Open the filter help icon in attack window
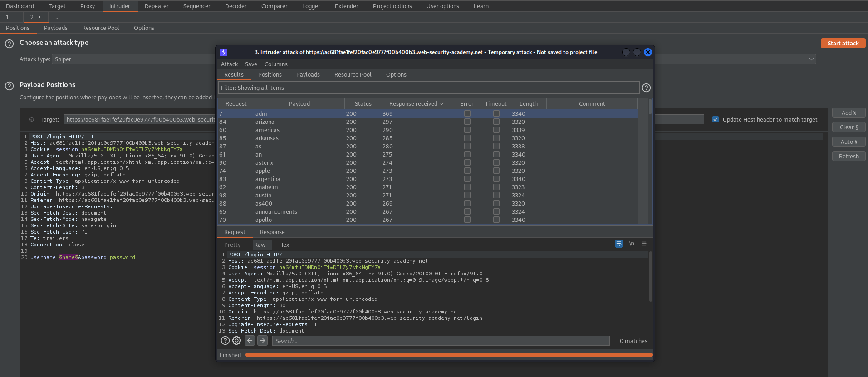Screen dimensions: 868x377 tap(646, 88)
